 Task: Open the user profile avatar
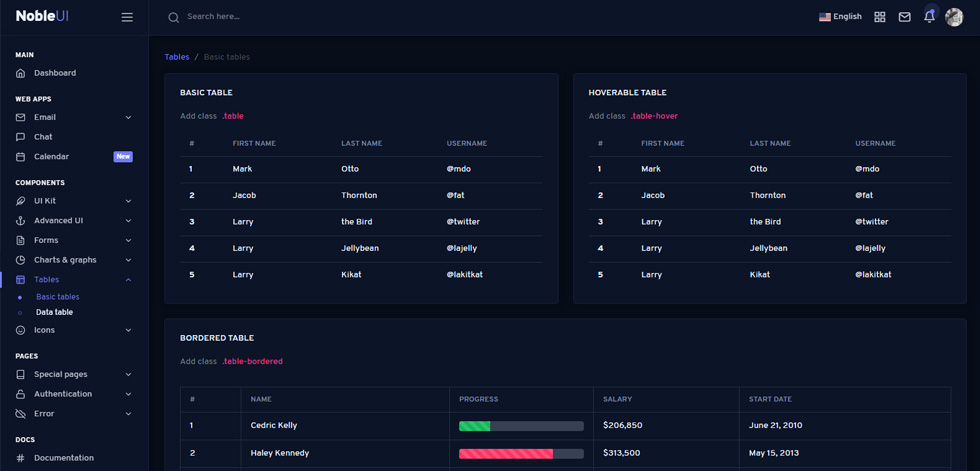point(954,17)
